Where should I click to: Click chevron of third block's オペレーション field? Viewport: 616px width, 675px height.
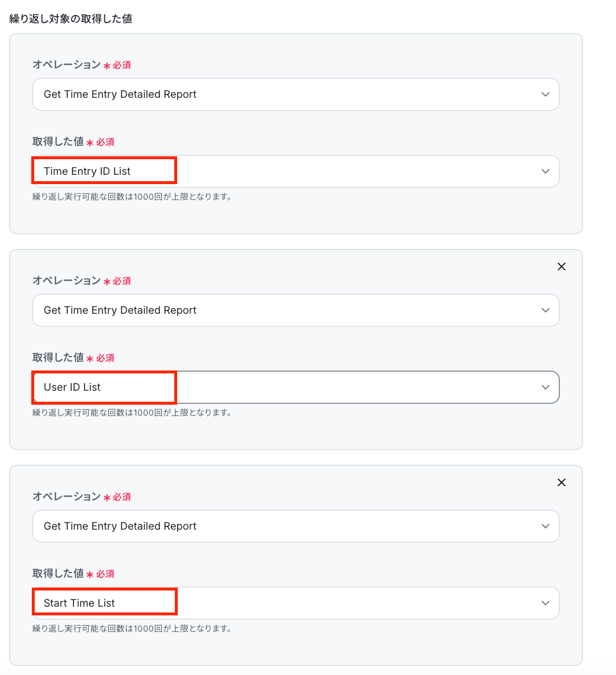point(545,526)
